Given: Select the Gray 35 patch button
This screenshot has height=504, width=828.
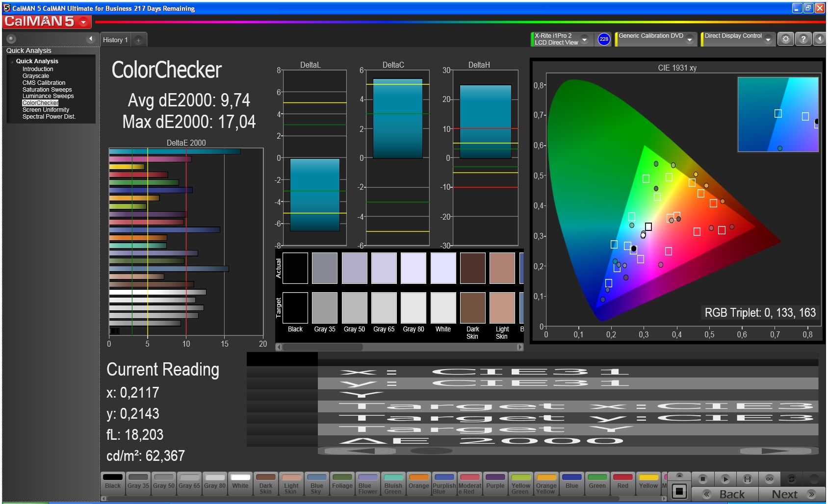Looking at the screenshot, I should tap(138, 484).
